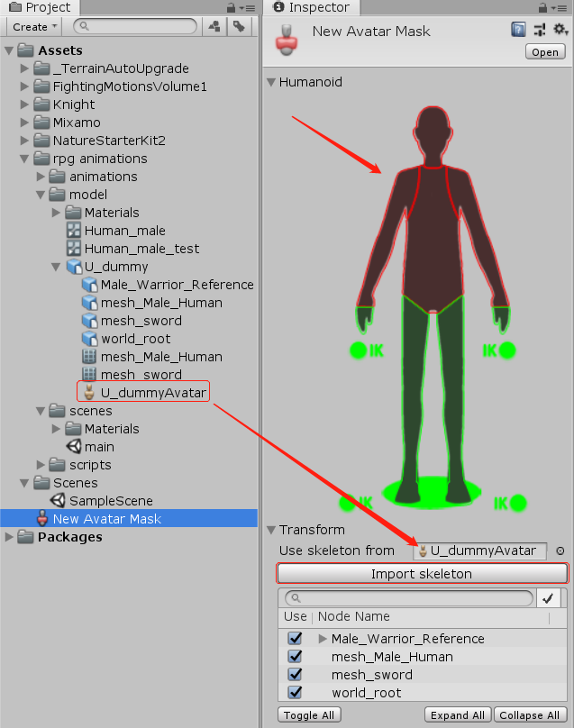Screen dimensions: 574x728
Task: Open the Inspector settings gear menu
Action: 560,30
